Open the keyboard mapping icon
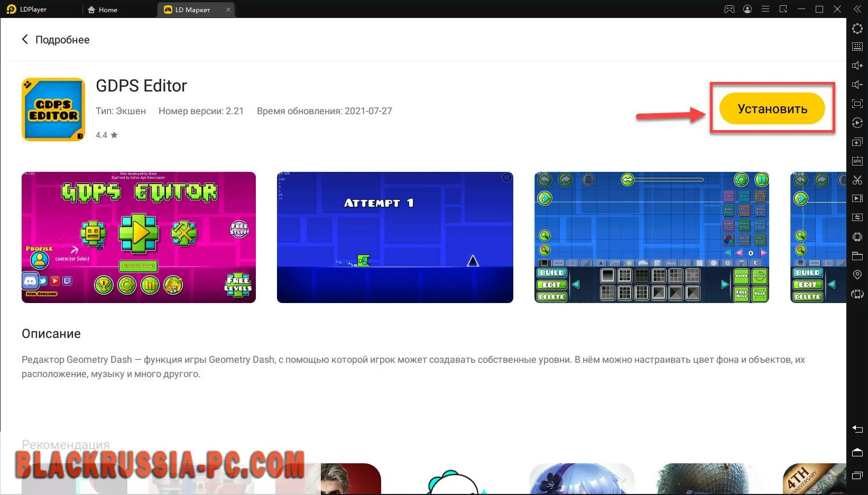The width and height of the screenshot is (868, 495). [857, 47]
